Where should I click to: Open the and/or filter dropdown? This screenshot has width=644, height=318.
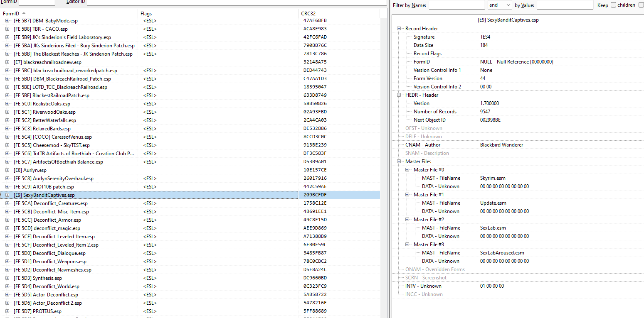[x=500, y=5]
